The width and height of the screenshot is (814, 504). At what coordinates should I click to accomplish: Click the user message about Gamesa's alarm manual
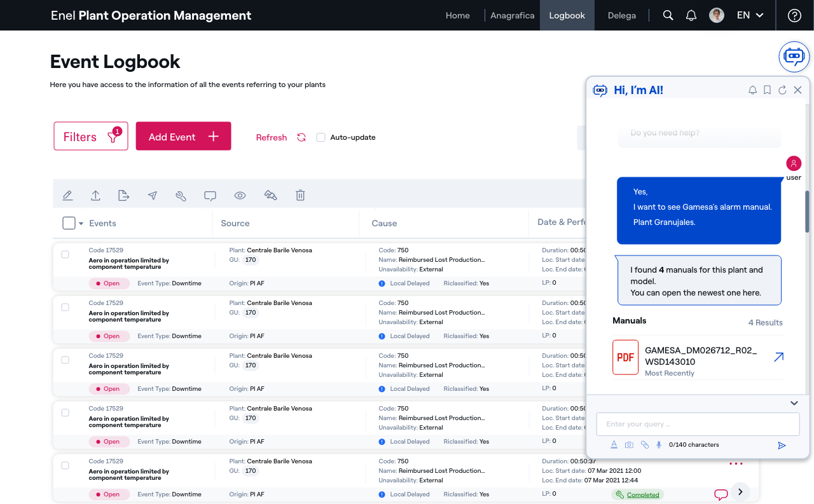pos(699,210)
